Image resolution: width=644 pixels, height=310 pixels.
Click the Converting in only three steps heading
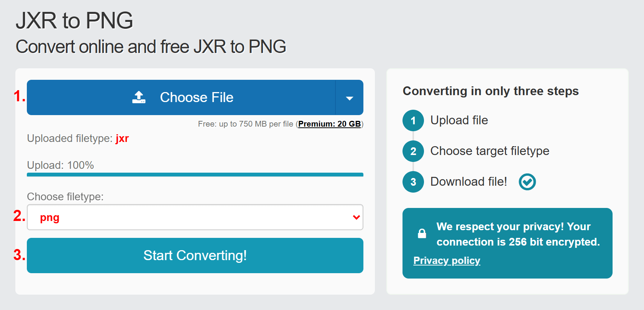tap(491, 91)
